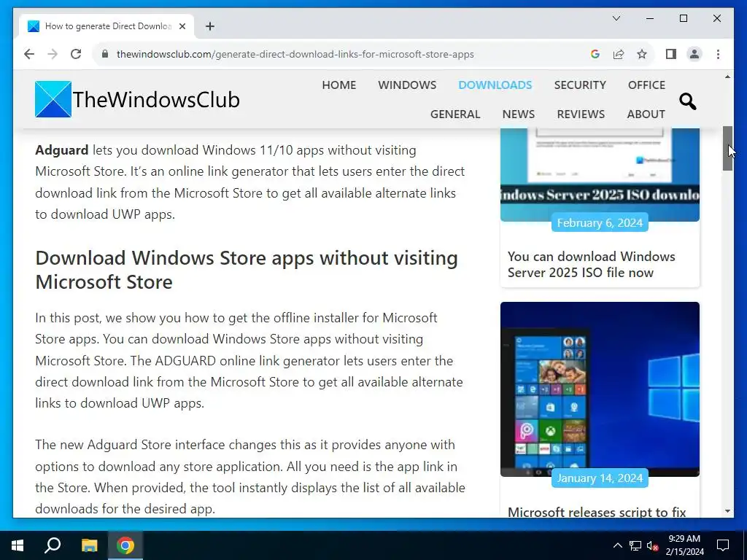Click the Google icon in the address bar

595,54
